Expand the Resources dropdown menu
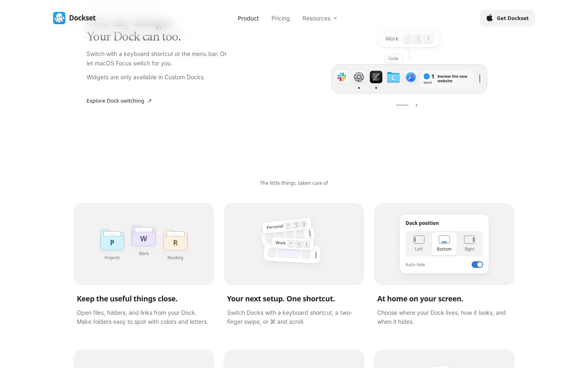The height and width of the screenshot is (368, 588). click(x=320, y=18)
